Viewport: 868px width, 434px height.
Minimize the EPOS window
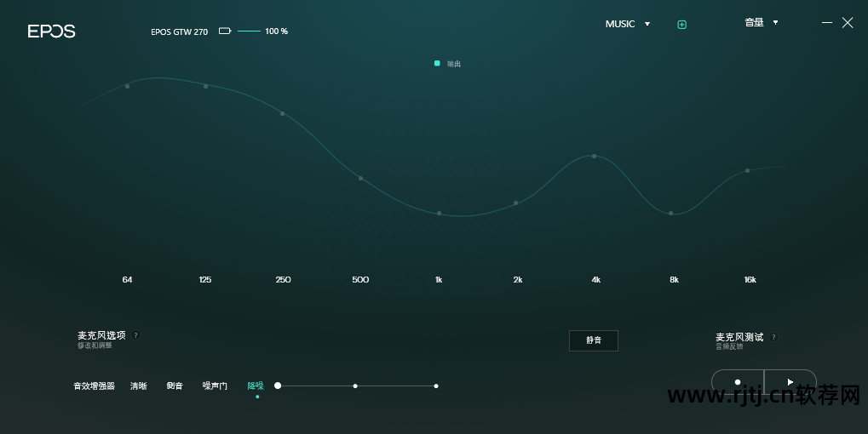pyautogui.click(x=827, y=23)
